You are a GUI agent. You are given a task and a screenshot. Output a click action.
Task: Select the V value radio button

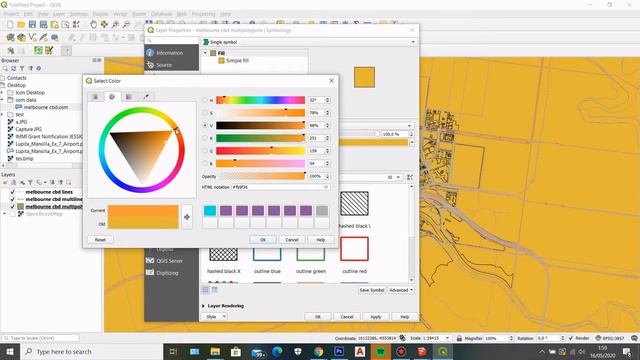[x=205, y=125]
